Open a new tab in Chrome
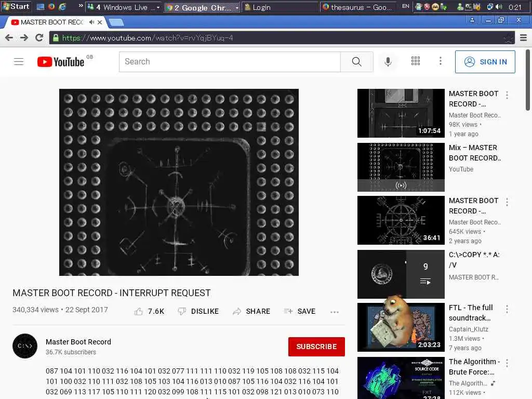 click(116, 23)
